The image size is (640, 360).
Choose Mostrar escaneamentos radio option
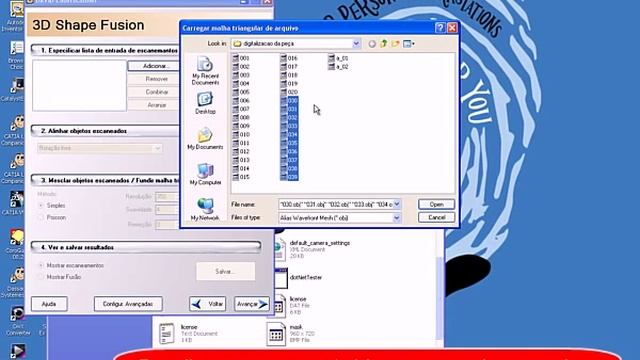click(41, 265)
